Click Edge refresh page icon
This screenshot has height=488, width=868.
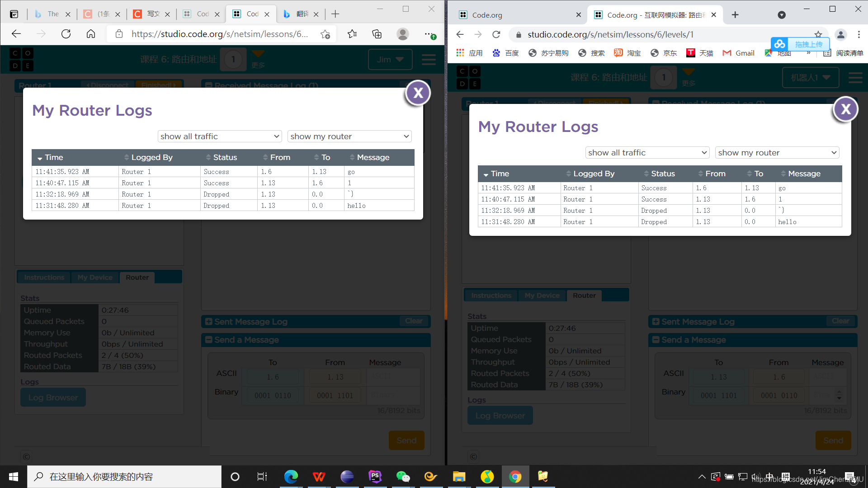(66, 34)
